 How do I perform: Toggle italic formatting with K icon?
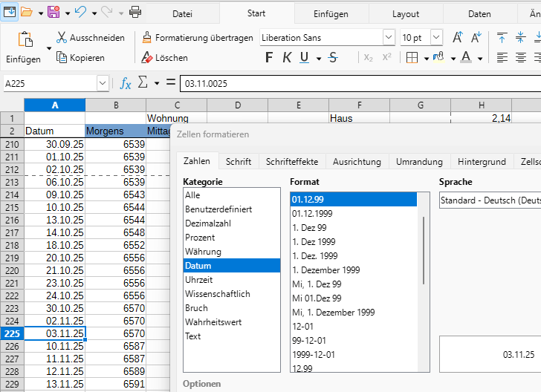286,57
